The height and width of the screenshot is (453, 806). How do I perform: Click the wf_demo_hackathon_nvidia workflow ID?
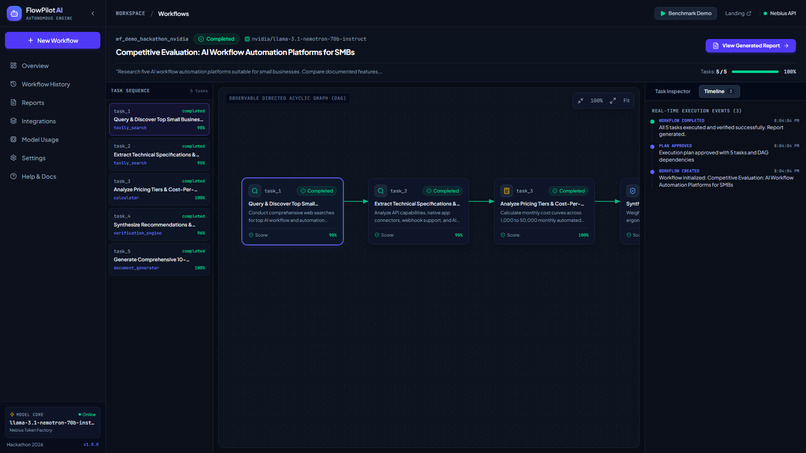(152, 39)
